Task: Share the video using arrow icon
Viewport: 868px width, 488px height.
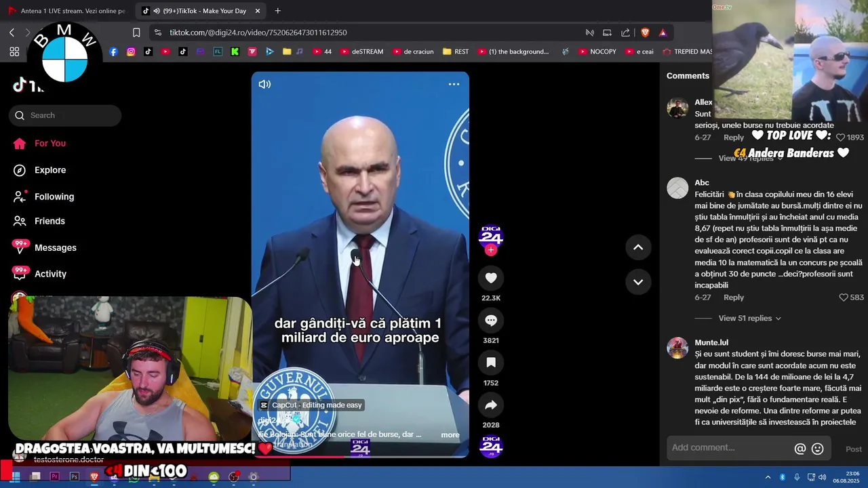Action: [x=491, y=405]
